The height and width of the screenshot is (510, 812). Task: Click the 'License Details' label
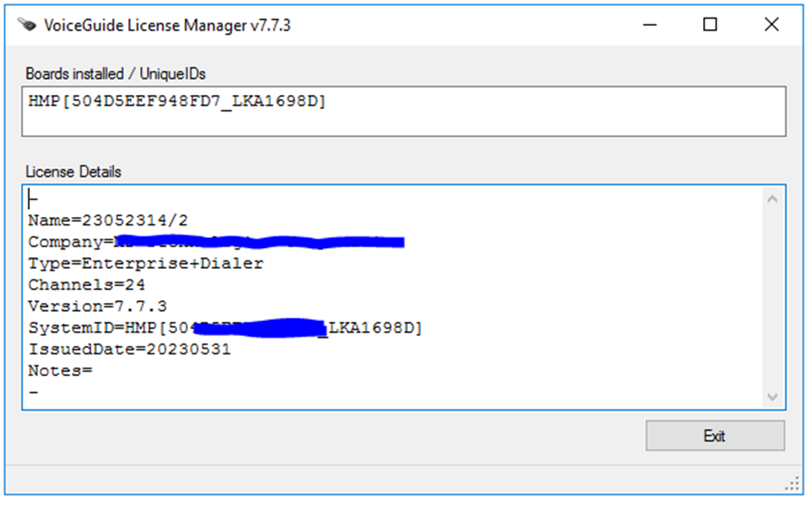point(73,172)
